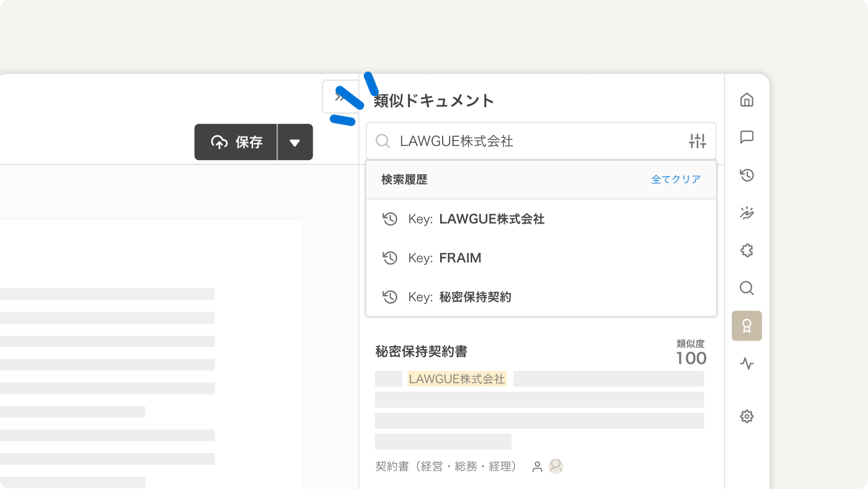Click the handshake icon in sidebar

coord(747,213)
